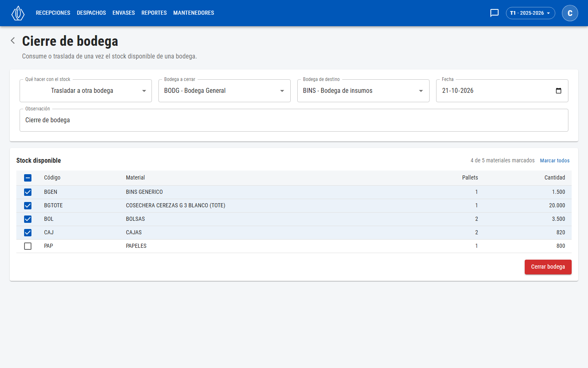
Task: Click the quantity value 3.500
Action: tap(559, 219)
